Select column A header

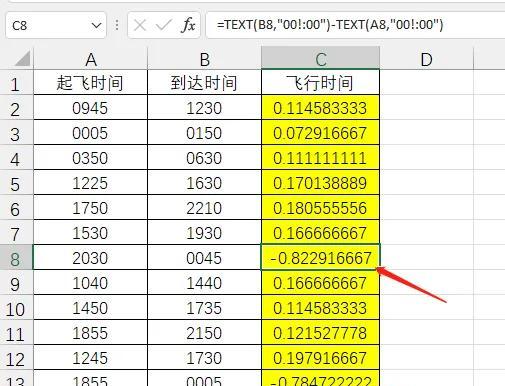91,59
